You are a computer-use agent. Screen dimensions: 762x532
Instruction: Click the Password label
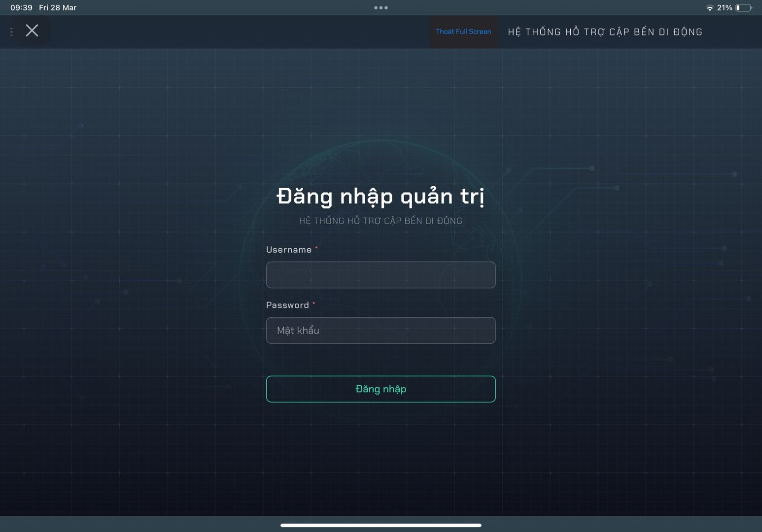coord(287,305)
